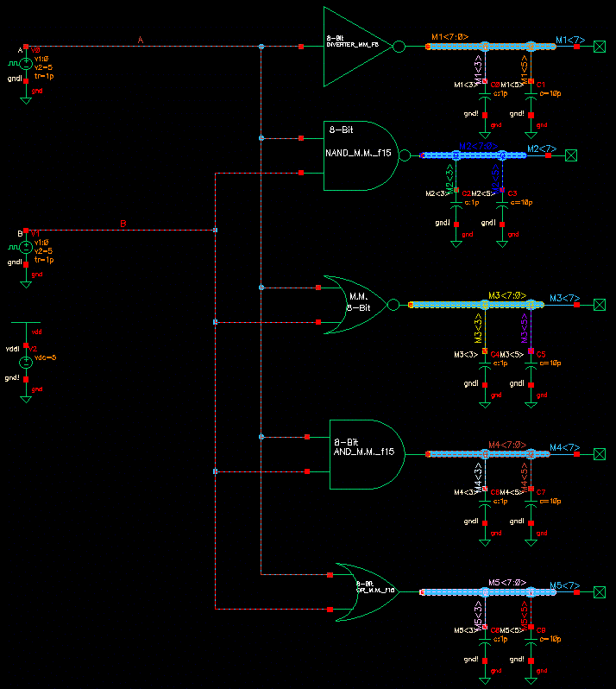The width and height of the screenshot is (616, 689).
Task: Select the wire label "A"
Action: click(141, 40)
